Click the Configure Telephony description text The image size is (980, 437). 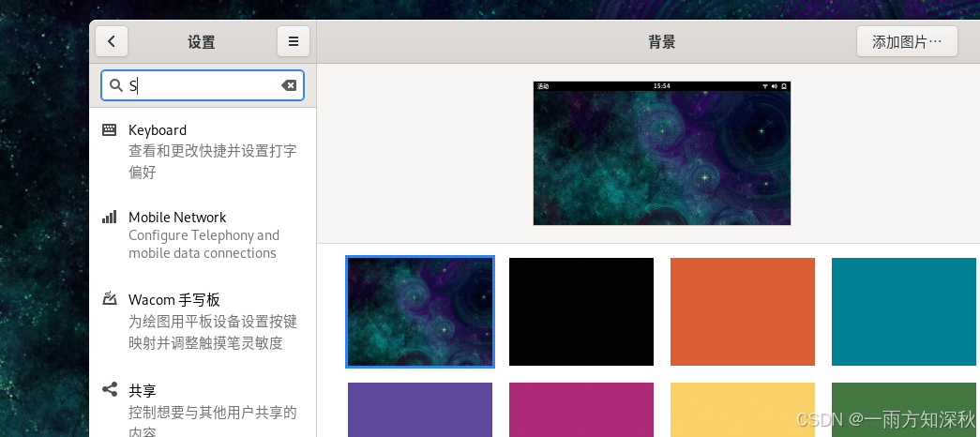[204, 245]
